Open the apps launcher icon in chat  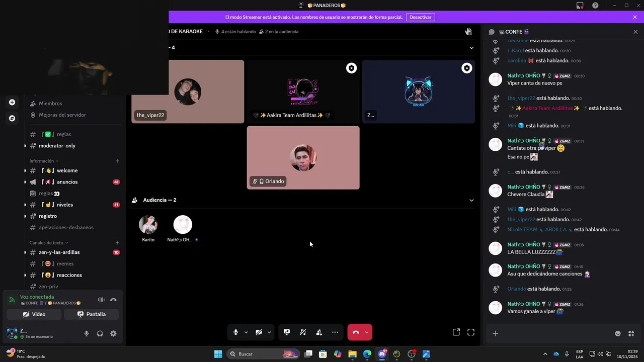pos(631,333)
